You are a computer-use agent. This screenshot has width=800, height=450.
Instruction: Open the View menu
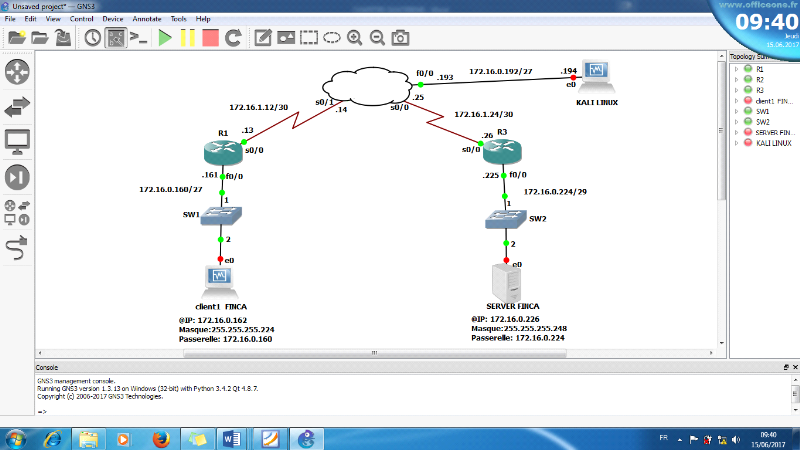[53, 19]
